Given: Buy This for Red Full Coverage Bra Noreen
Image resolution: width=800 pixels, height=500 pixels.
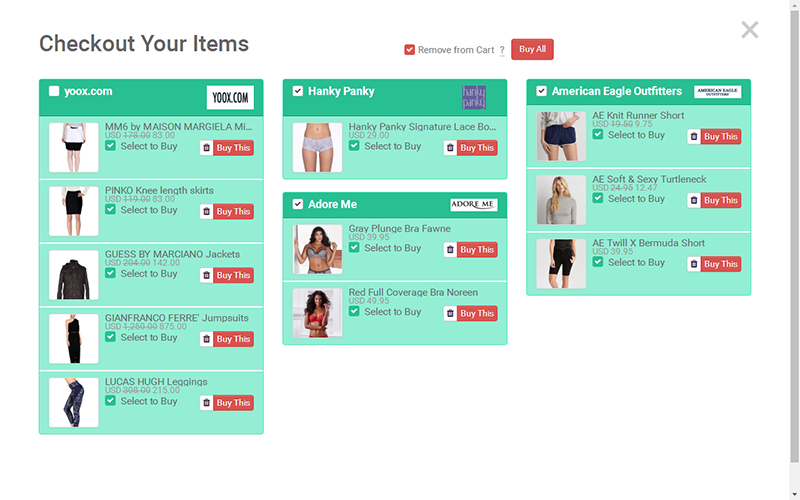Looking at the screenshot, I should click(477, 314).
